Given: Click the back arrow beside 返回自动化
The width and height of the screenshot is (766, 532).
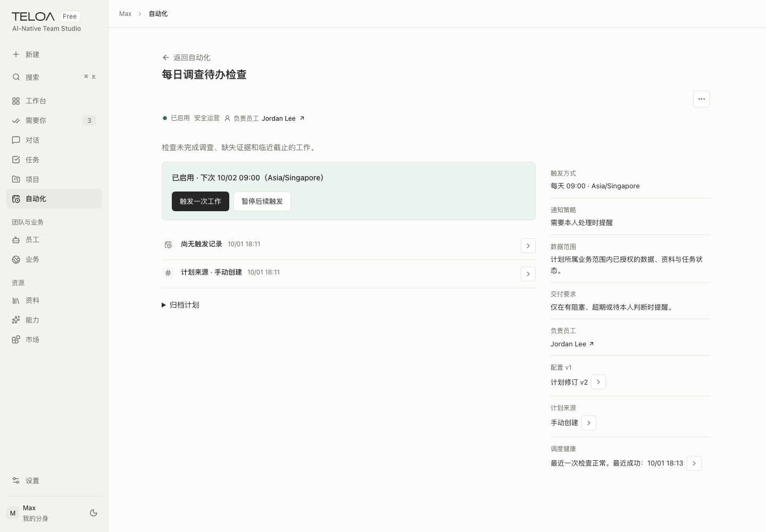Looking at the screenshot, I should click(x=166, y=57).
